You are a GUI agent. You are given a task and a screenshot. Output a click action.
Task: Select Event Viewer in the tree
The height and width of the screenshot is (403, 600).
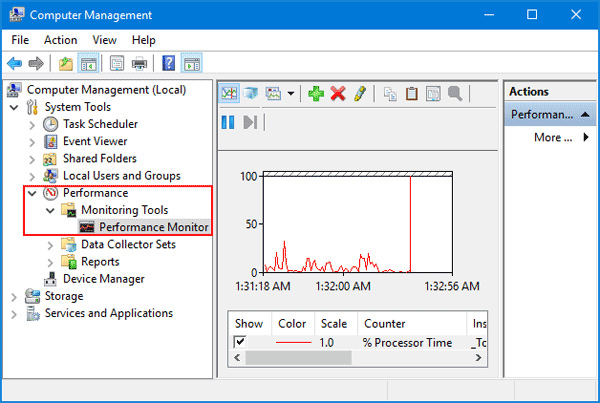click(95, 141)
